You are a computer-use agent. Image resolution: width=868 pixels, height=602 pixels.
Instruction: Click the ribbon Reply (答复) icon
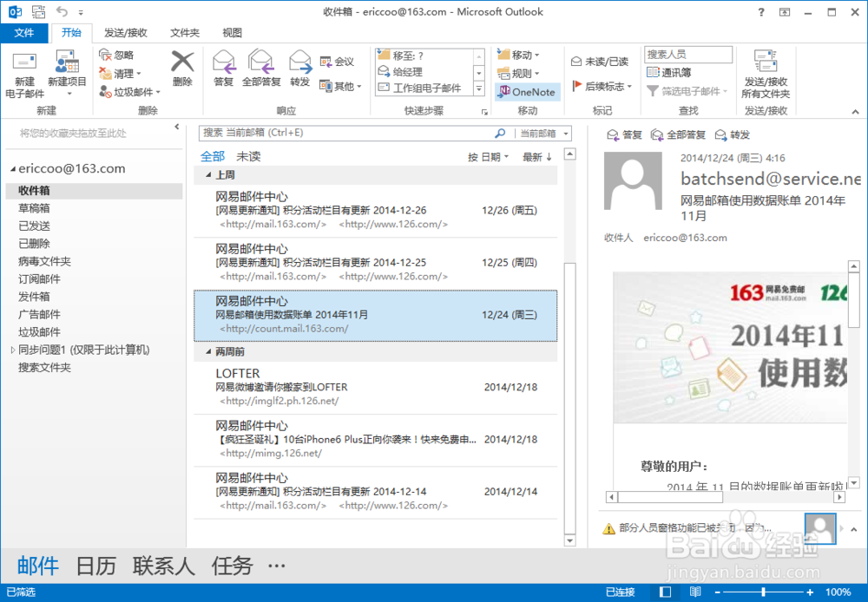[224, 62]
